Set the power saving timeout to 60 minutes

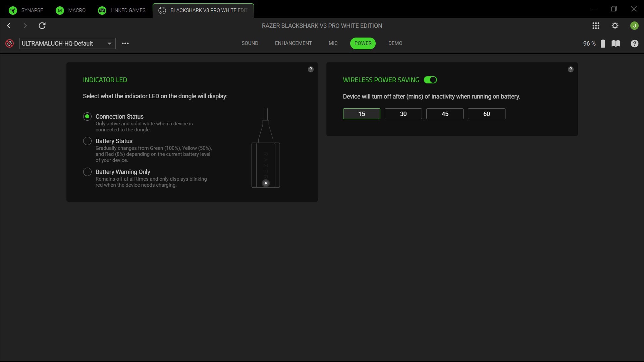pyautogui.click(x=486, y=114)
